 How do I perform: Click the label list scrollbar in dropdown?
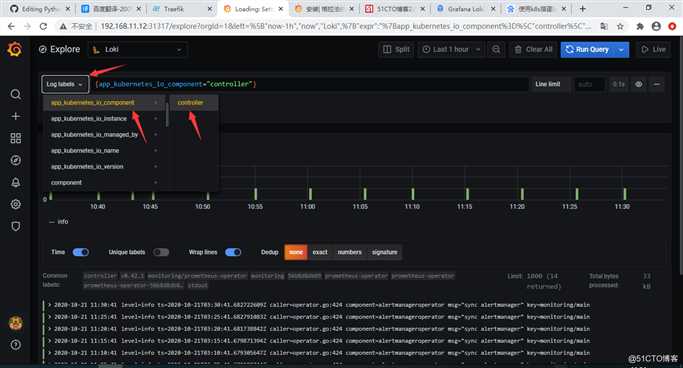point(167,115)
